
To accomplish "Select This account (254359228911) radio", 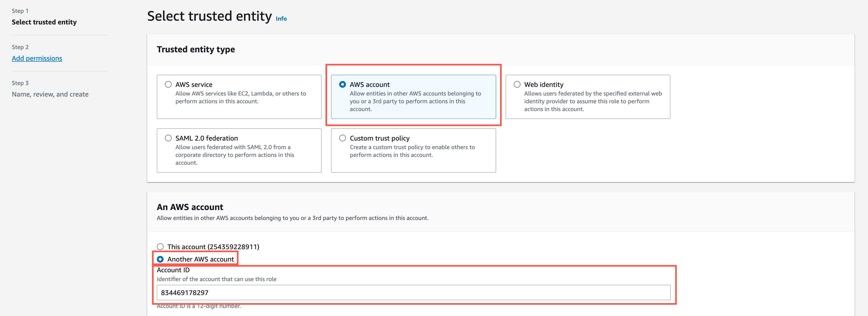I will (x=160, y=247).
